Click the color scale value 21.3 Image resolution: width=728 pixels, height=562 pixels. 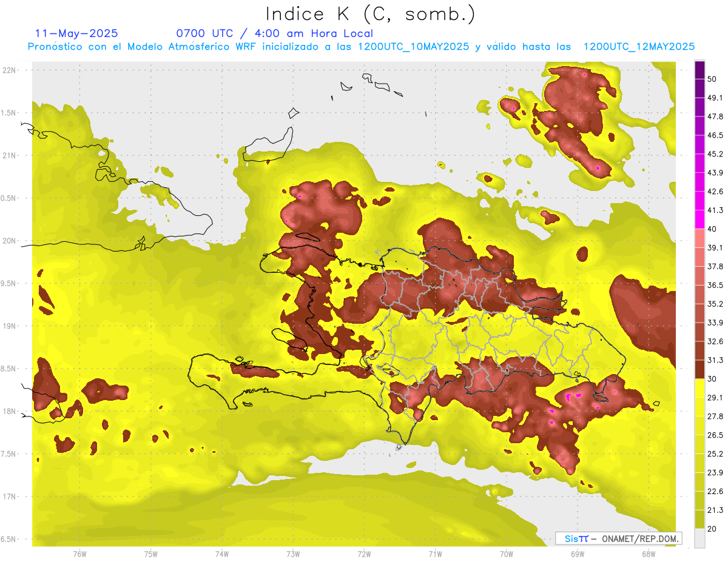pyautogui.click(x=715, y=510)
